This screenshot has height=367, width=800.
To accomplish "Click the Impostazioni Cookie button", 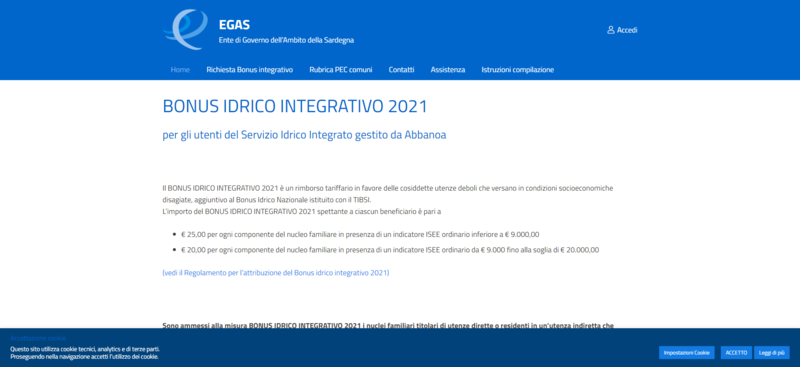I will click(x=687, y=353).
